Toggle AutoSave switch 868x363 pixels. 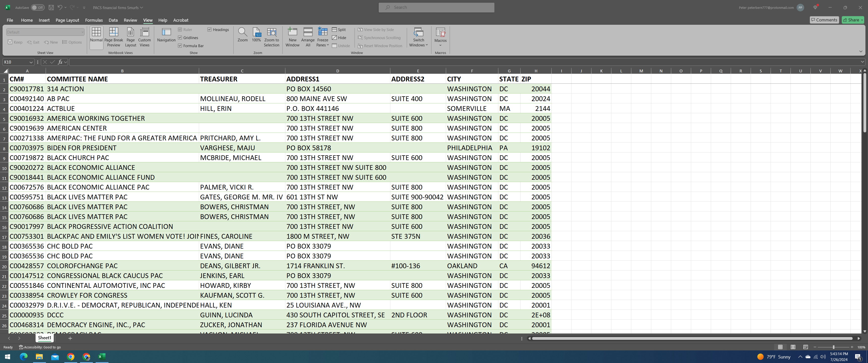[37, 7]
